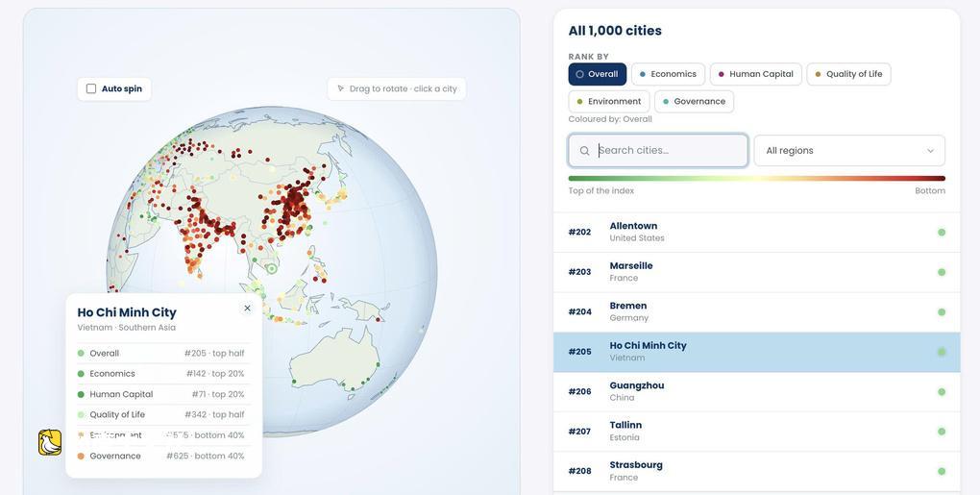Click the yellow bird badge icon
The image size is (980, 495).
(50, 442)
